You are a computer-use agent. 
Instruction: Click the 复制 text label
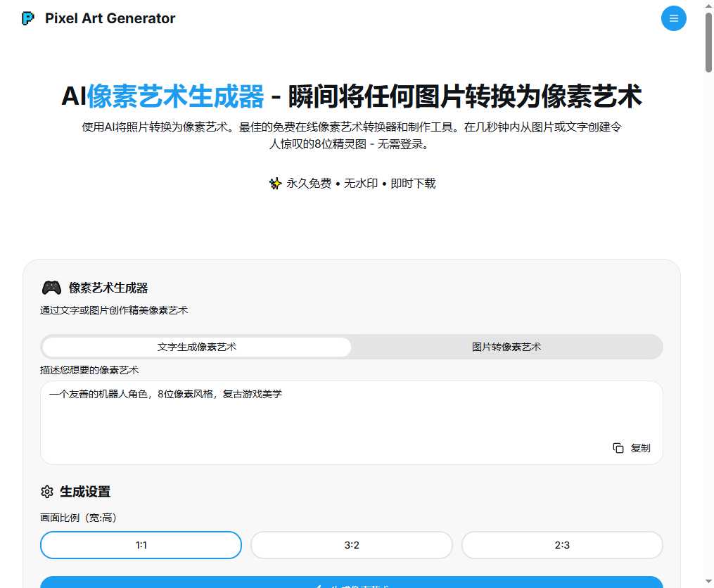click(640, 448)
